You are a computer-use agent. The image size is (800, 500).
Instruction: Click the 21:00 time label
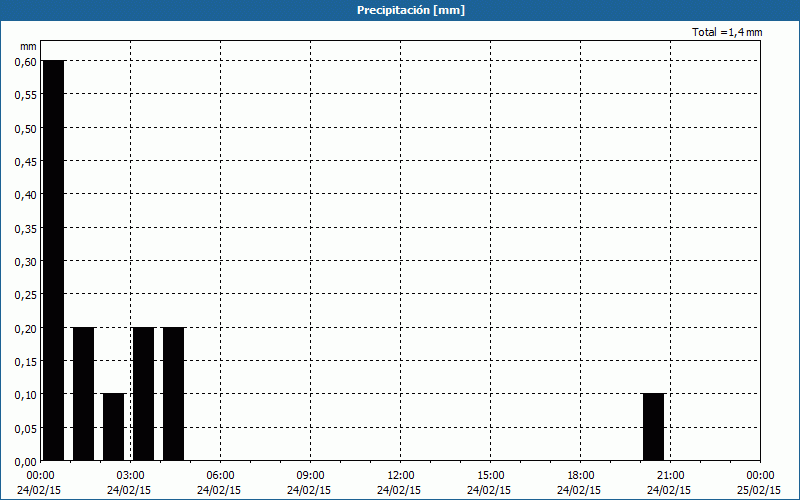pos(670,476)
